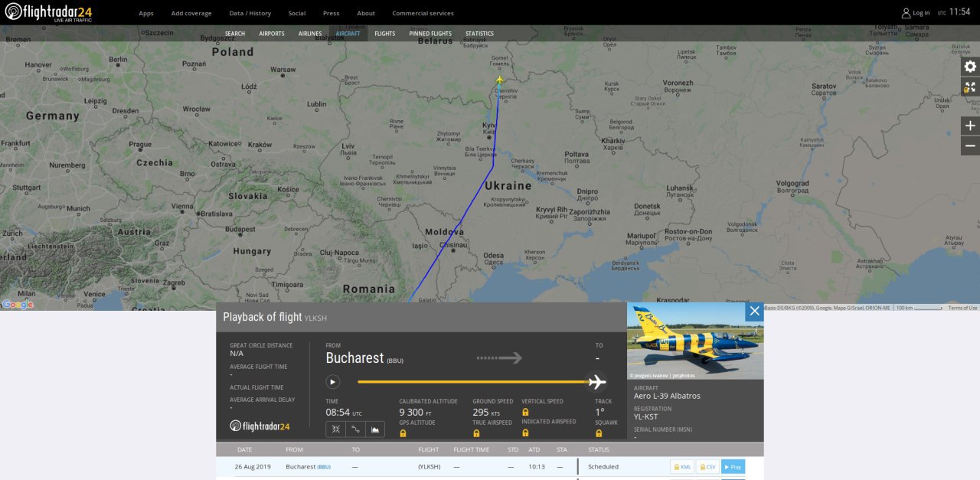Image resolution: width=980 pixels, height=480 pixels.
Task: Click the ATD value 10:13
Action: coord(537,467)
